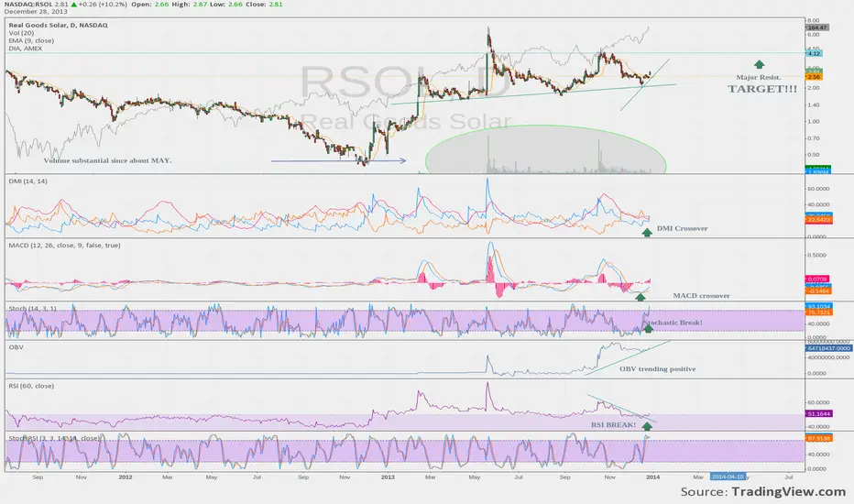Click the 8.00 tick on the price scale
854x504 pixels.
pos(813,21)
